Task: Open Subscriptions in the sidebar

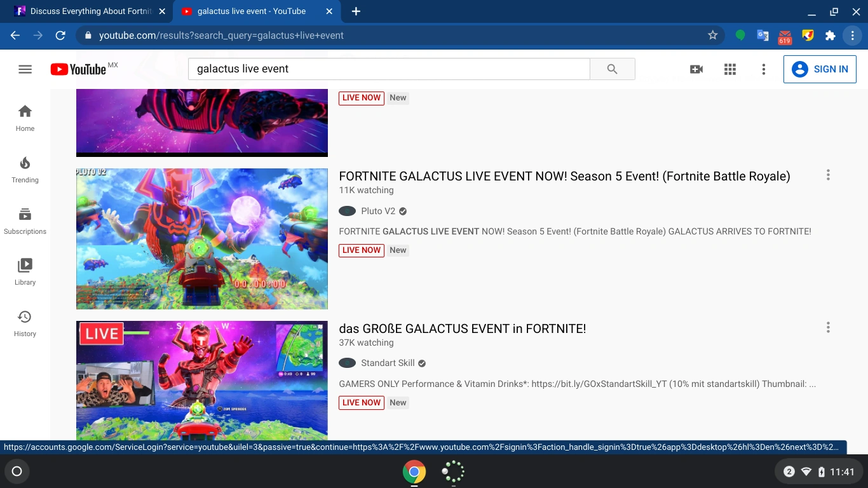Action: (x=25, y=221)
